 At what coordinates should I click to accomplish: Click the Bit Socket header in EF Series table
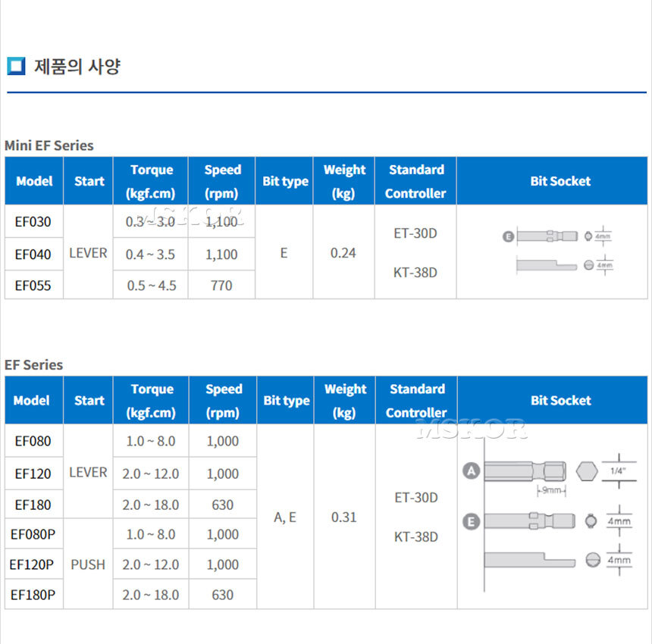560,400
